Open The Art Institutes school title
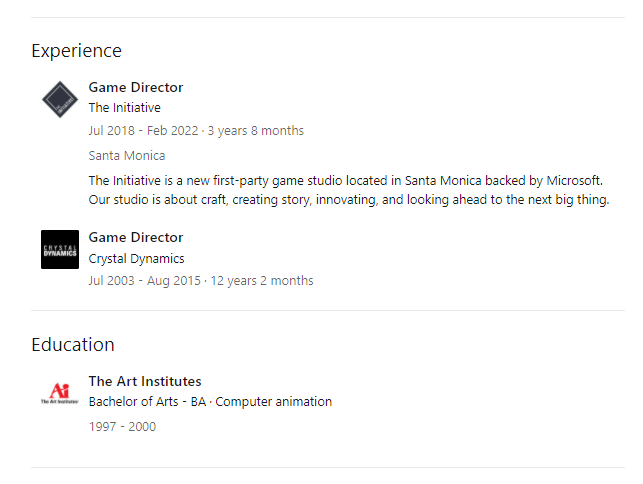 (145, 381)
